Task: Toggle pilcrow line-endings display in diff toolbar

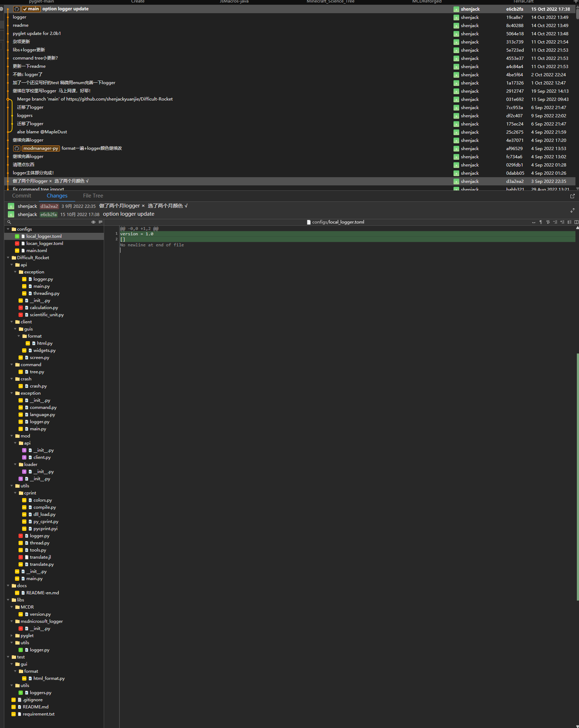Action: pyautogui.click(x=541, y=222)
